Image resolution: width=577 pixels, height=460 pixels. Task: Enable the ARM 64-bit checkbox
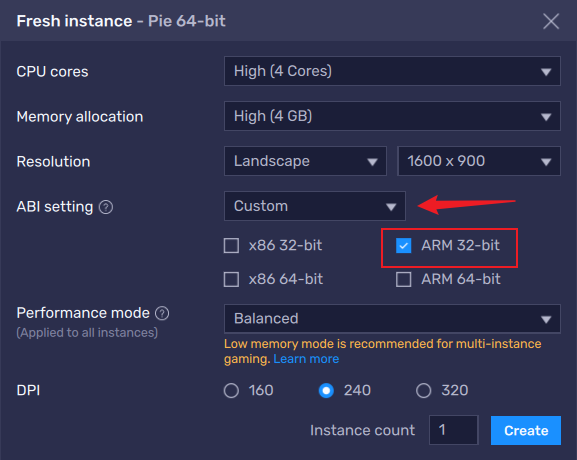tap(404, 279)
